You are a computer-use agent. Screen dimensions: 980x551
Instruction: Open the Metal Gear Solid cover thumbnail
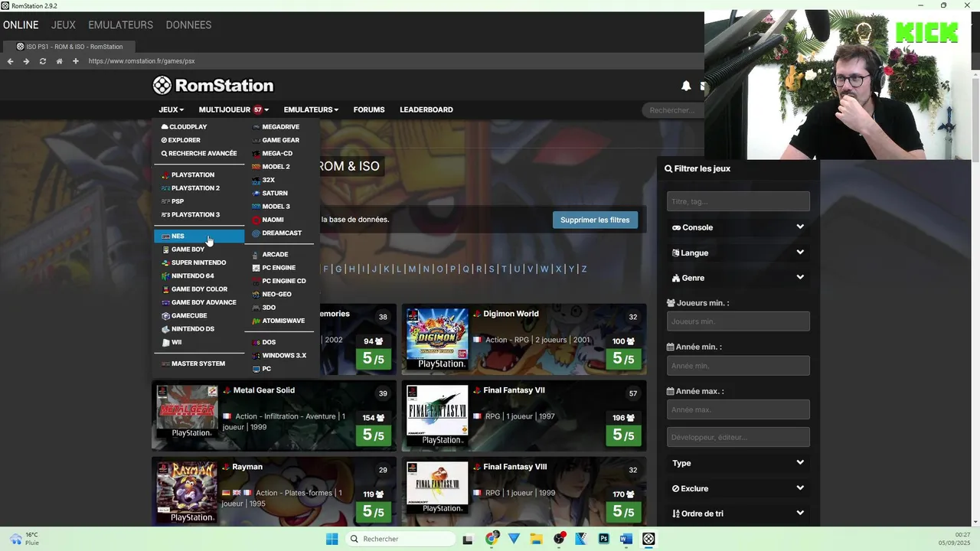[187, 412]
